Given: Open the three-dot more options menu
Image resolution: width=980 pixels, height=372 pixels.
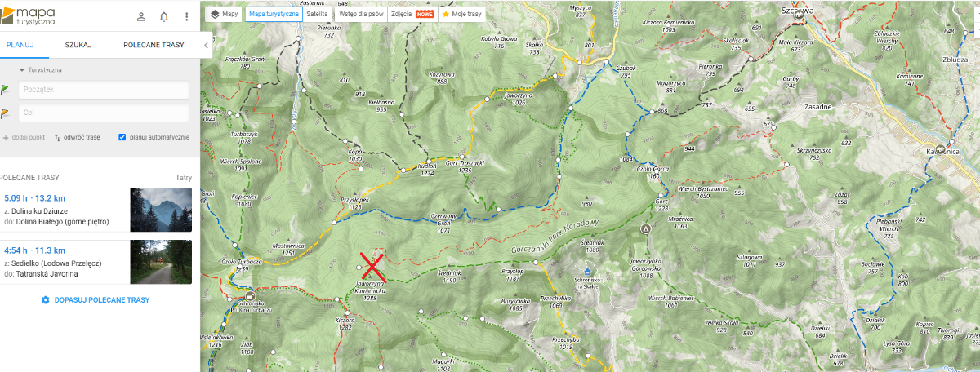Looking at the screenshot, I should coord(187,16).
